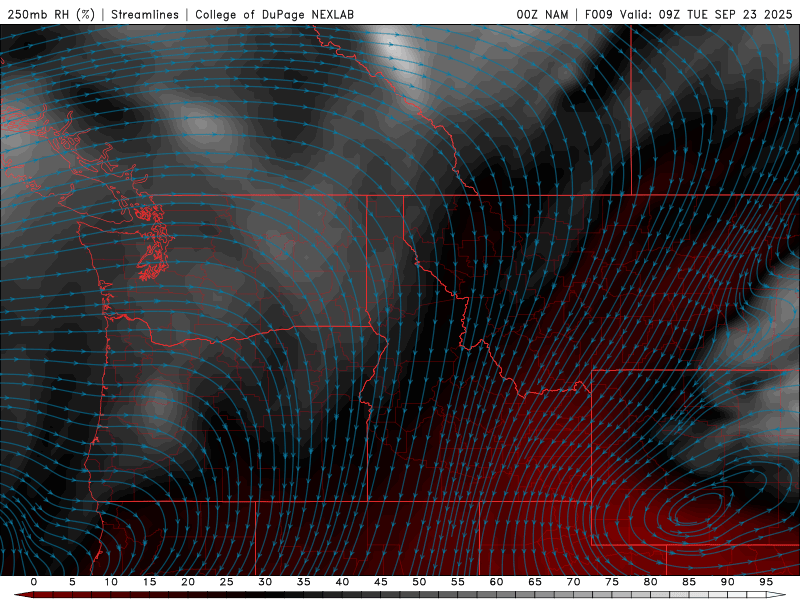Click "Valid: 09Z TUE SEP 23 2025" text
800x600 pixels.
(706, 14)
